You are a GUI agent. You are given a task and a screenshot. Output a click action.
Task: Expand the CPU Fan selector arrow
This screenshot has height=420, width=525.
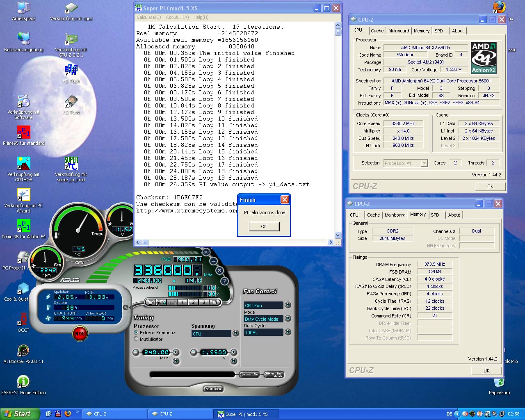[x=288, y=305]
